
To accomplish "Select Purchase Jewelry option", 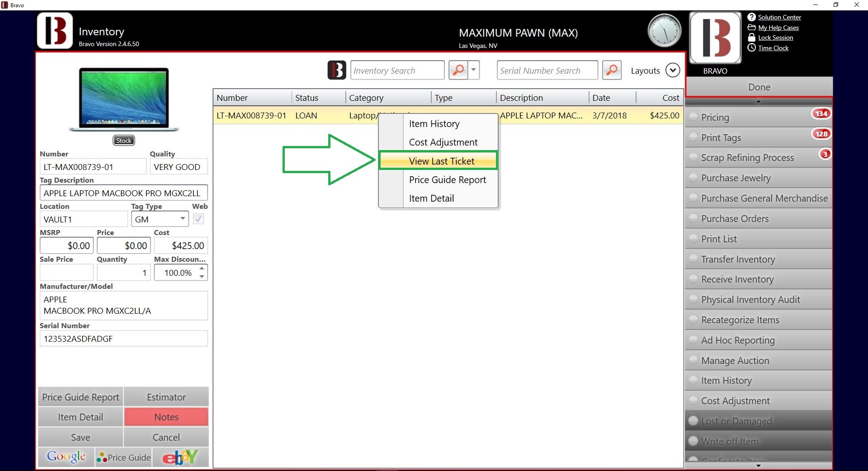I will click(759, 178).
